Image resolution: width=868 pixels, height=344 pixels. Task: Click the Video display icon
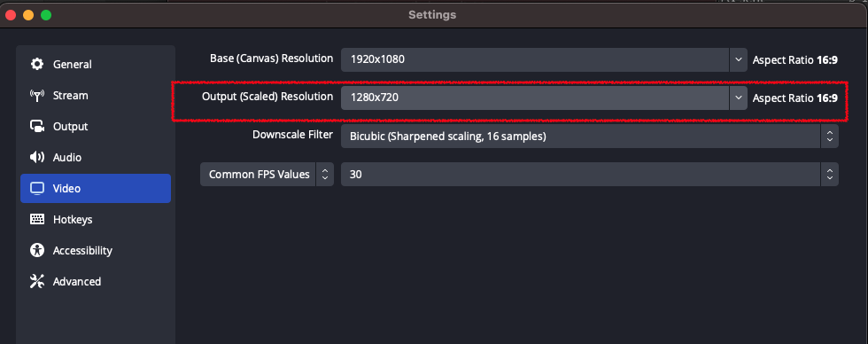[x=37, y=188]
